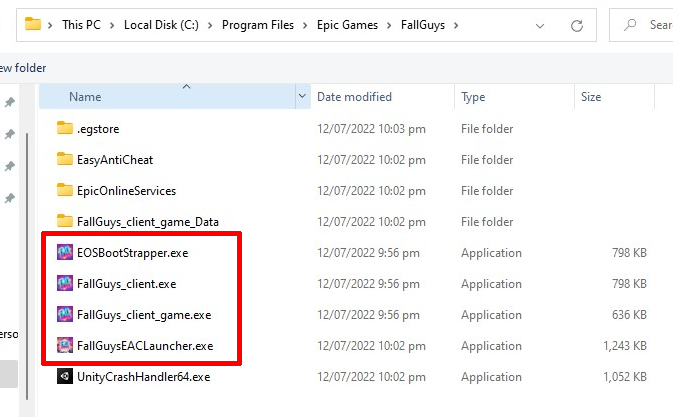Sort by the Name column header
Viewport: 673px width, 417px height.
(167, 96)
